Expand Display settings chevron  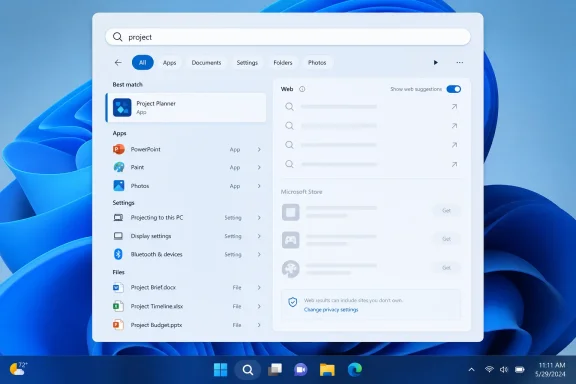click(259, 236)
